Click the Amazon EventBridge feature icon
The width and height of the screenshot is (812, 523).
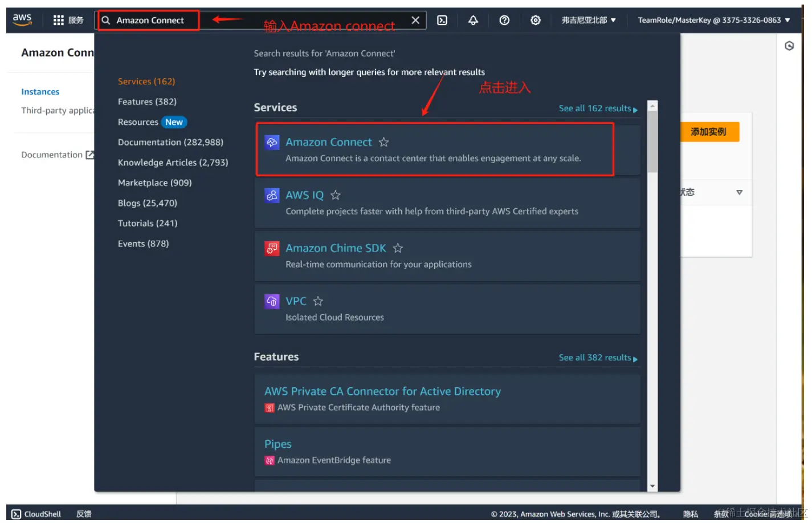pyautogui.click(x=270, y=460)
